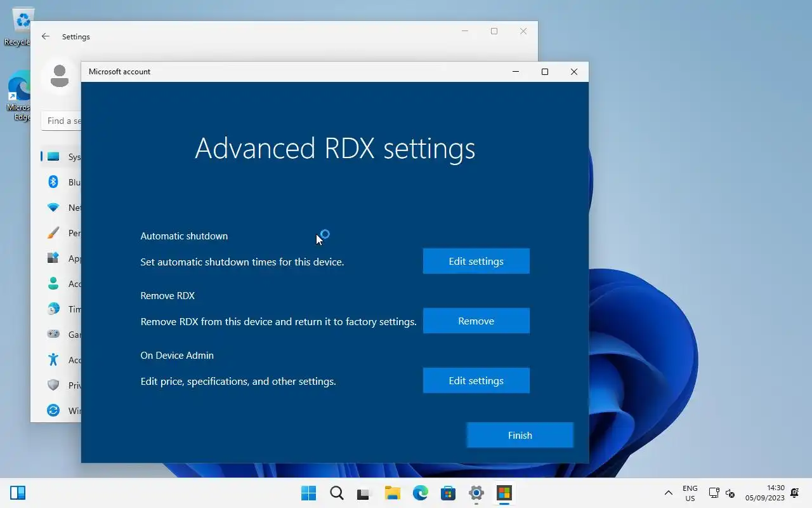The height and width of the screenshot is (508, 812).
Task: Maximize the Microsoft account window
Action: pos(544,72)
